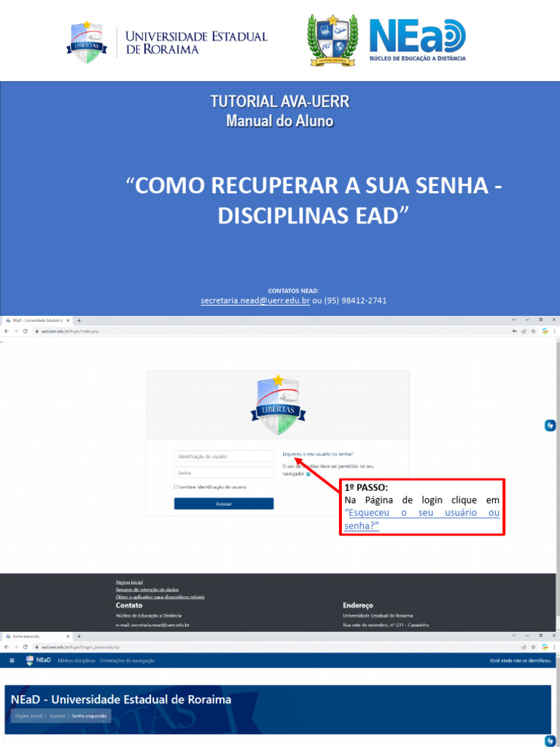Image resolution: width=560 pixels, height=747 pixels.
Task: Open profile avatar in the login page browser
Action: coord(545,331)
